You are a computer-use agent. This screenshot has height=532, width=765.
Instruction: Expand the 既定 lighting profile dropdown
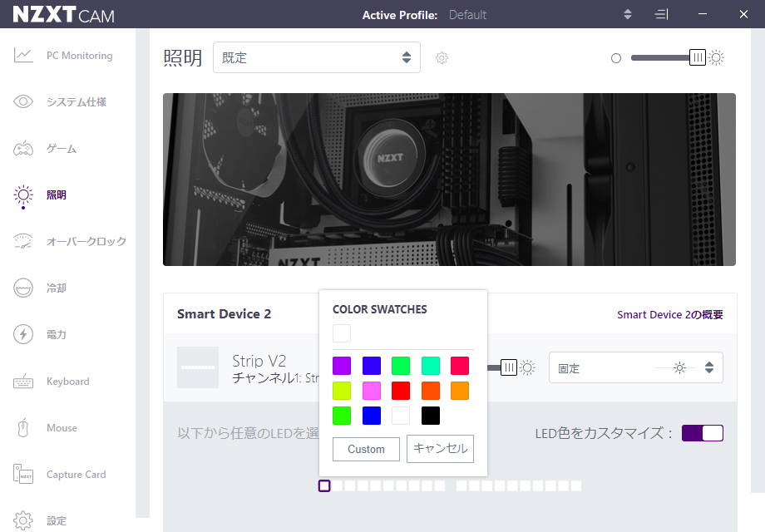click(x=317, y=58)
